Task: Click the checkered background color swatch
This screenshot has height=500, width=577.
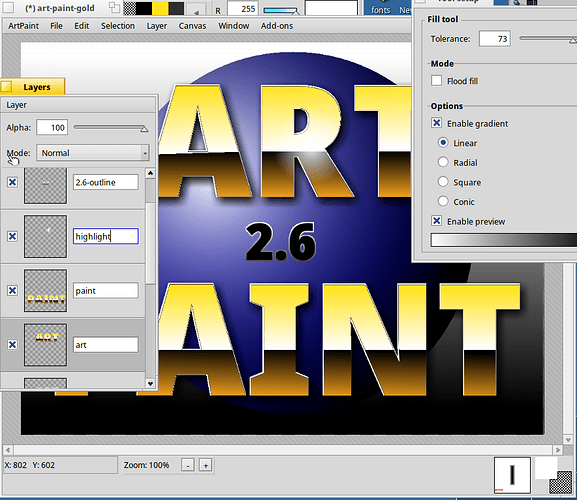Action: click(561, 482)
